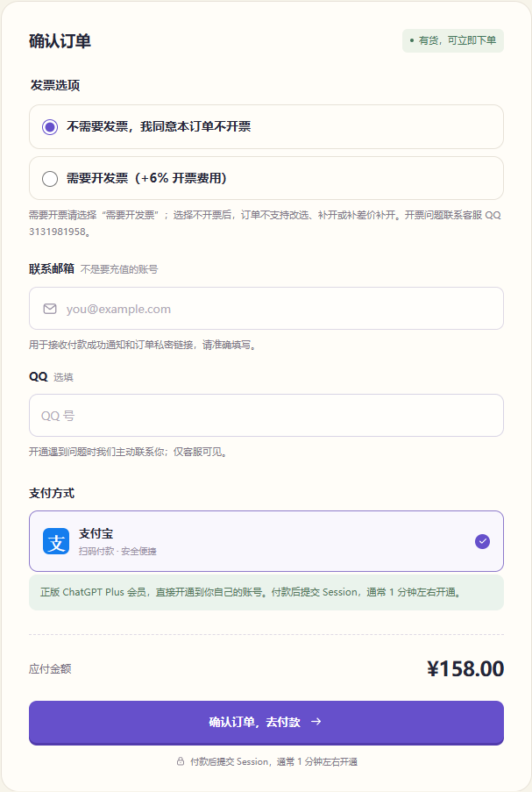This screenshot has height=792, width=532.
Task: Select the no-invoice radio button
Action: [x=49, y=127]
